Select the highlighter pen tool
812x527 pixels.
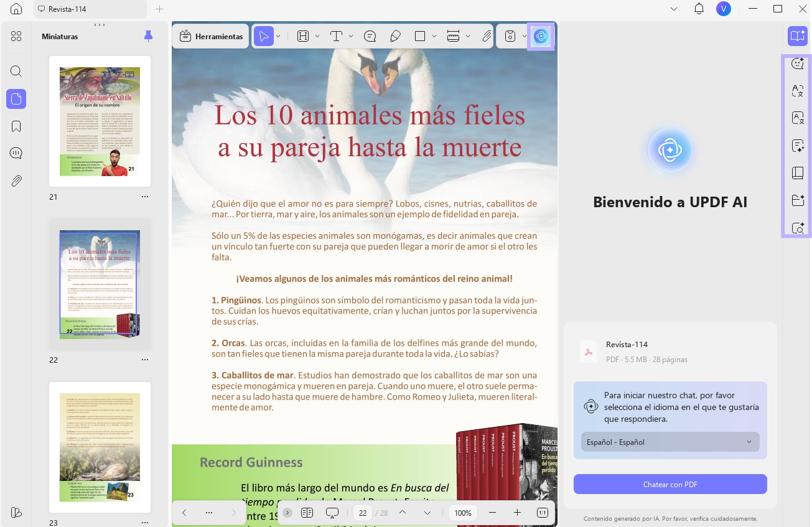point(395,36)
